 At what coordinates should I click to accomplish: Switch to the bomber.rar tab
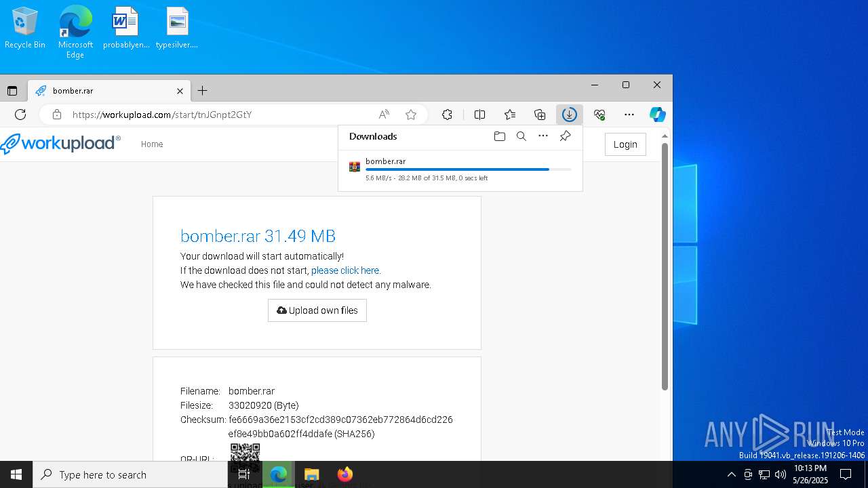coord(108,91)
